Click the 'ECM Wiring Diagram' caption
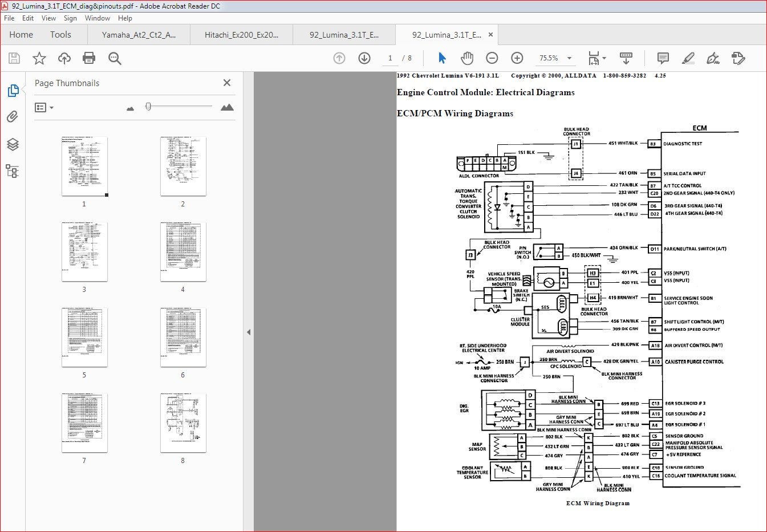 (x=598, y=503)
